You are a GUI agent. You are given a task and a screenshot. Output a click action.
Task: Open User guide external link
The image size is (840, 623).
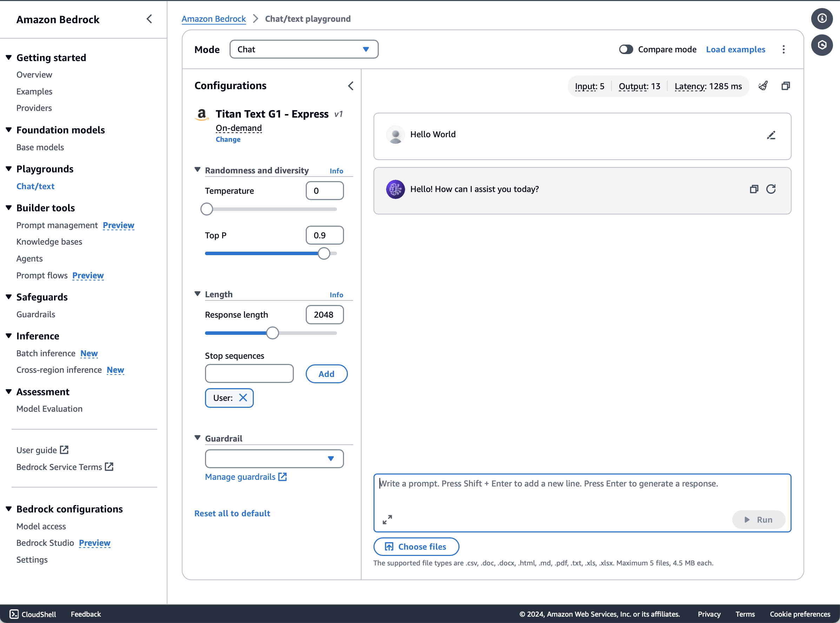(42, 450)
